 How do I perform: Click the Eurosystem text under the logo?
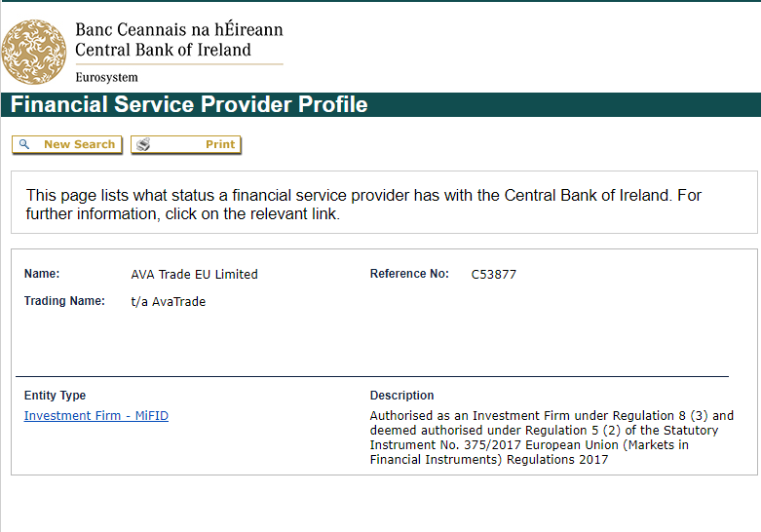(x=106, y=77)
